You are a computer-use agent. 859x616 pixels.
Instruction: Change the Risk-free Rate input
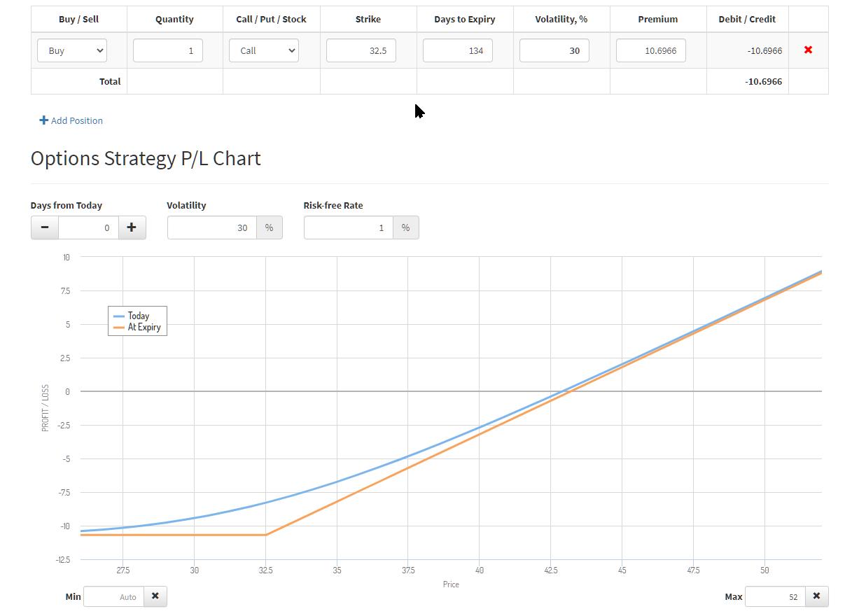pyautogui.click(x=349, y=227)
